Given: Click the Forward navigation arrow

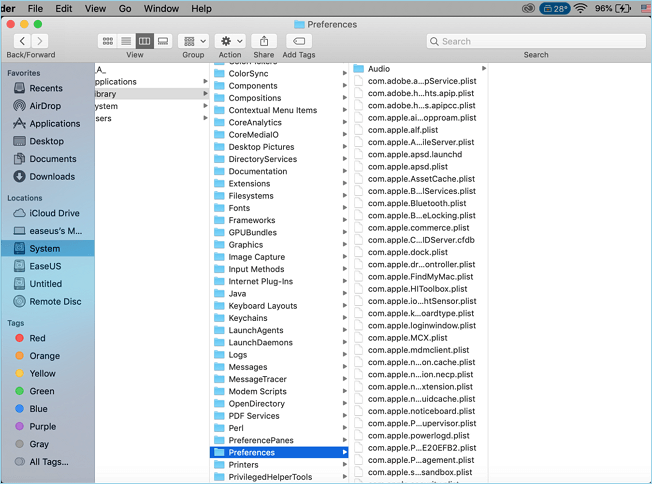Looking at the screenshot, I should pyautogui.click(x=42, y=41).
